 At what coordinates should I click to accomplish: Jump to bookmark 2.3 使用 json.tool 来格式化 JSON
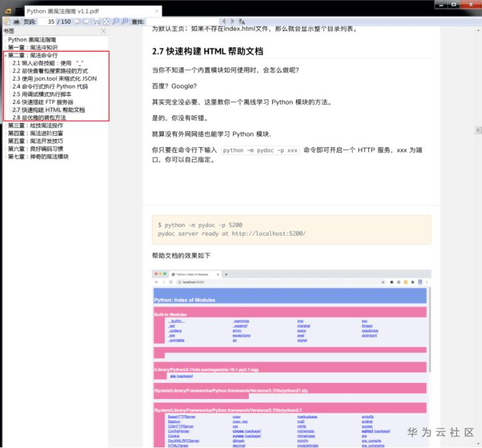tap(54, 79)
